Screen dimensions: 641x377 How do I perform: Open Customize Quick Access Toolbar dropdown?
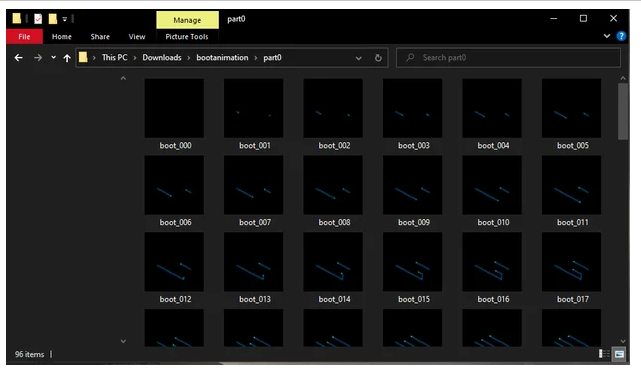(x=65, y=19)
